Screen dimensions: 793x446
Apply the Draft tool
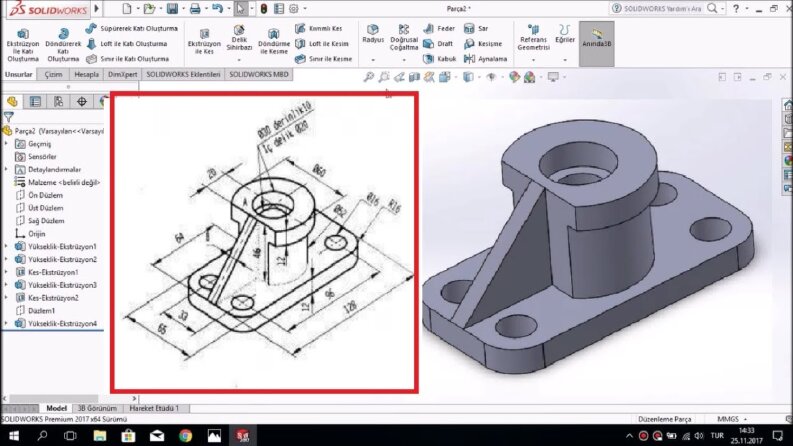pyautogui.click(x=438, y=44)
